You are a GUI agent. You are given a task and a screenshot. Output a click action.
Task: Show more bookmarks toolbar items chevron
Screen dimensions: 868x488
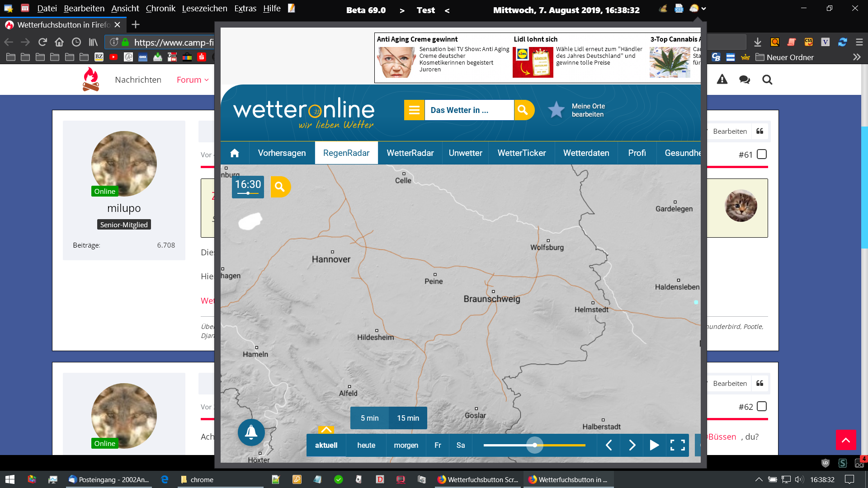[x=856, y=57]
